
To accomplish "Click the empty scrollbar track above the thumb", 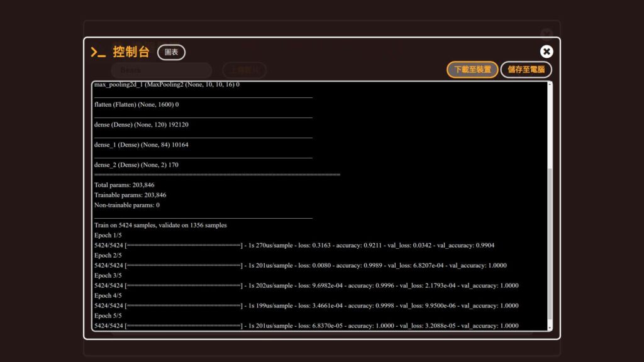I will pos(550,126).
